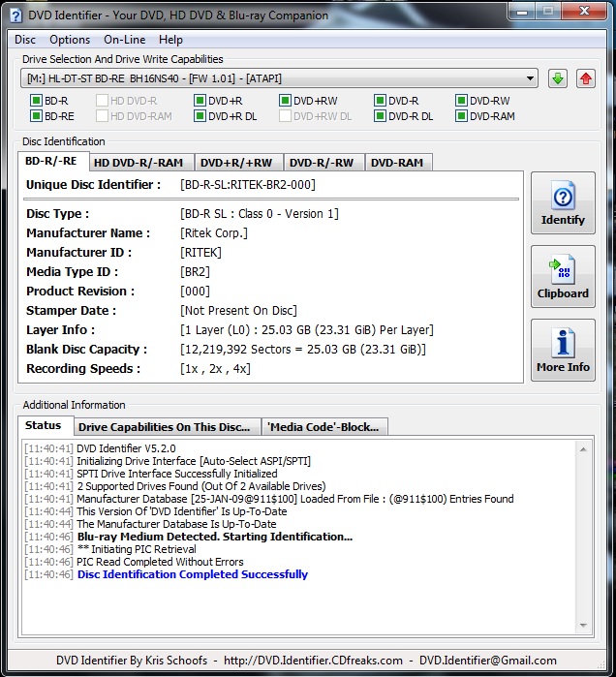
Task: Switch to the DVD-RAM tab
Action: (x=397, y=163)
